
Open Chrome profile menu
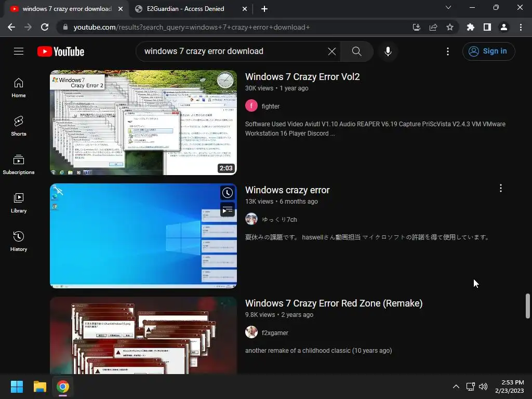504,27
